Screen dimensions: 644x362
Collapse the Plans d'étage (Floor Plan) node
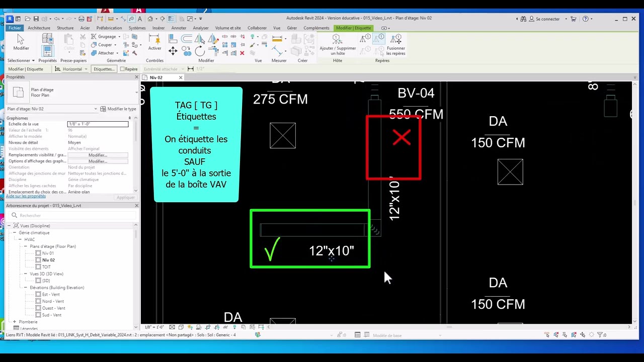tap(25, 246)
